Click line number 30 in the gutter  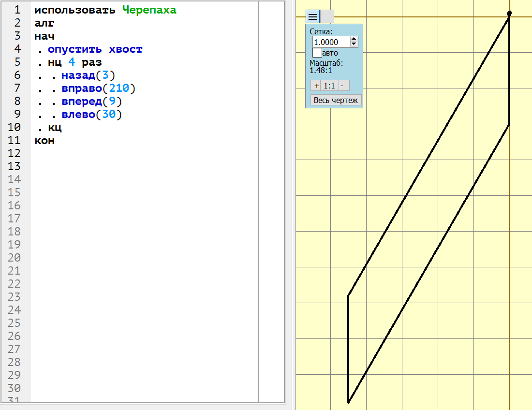(14, 388)
